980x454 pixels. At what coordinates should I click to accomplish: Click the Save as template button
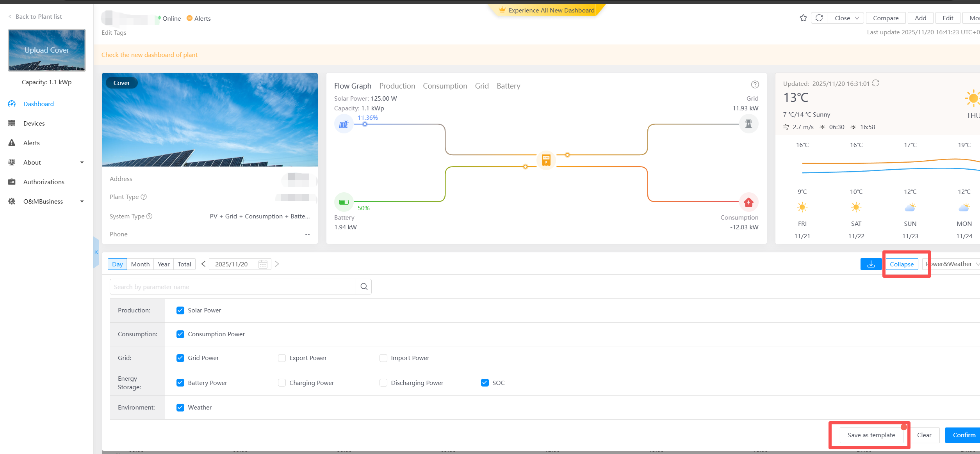point(871,435)
